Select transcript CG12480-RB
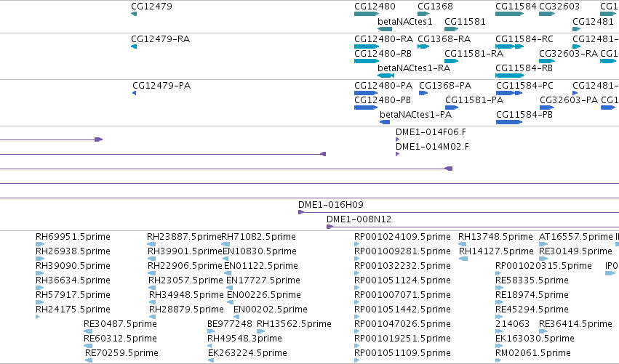 click(x=367, y=61)
